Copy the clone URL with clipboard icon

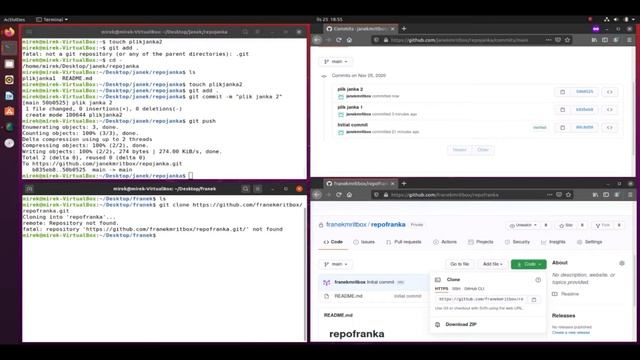pyautogui.click(x=533, y=300)
